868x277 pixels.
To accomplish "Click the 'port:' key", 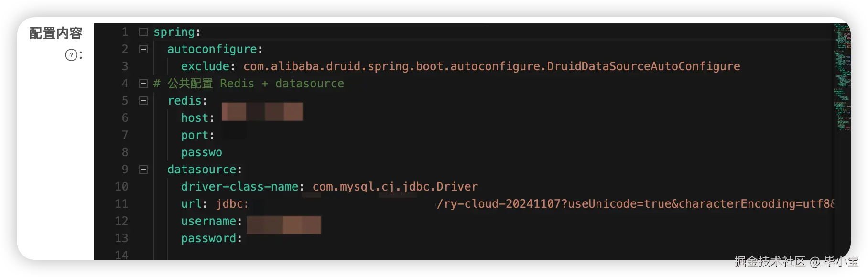I will pos(197,135).
